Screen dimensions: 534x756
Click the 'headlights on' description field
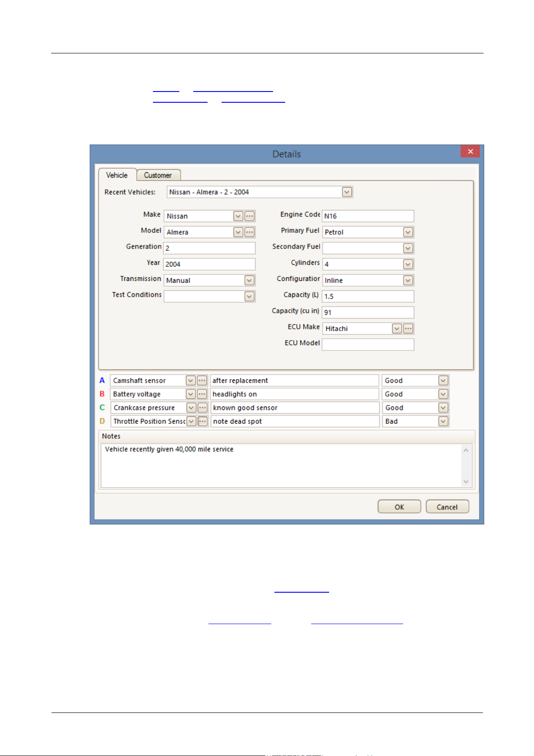295,394
